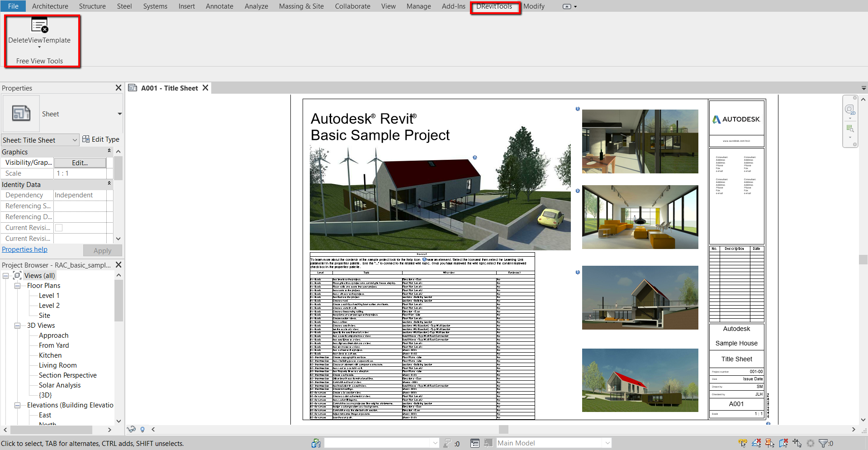868x450 pixels.
Task: Click the Project Browser vertical scrollbar thumb
Action: tap(119, 301)
